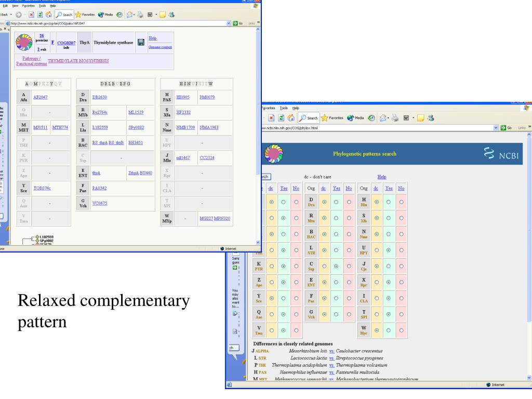Open DR2630 protein link
Viewport: 532px width, 399px height.
tap(99, 97)
